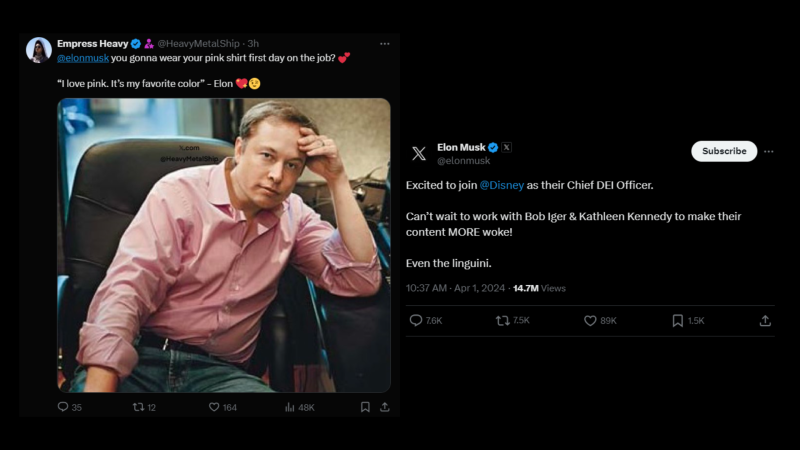The width and height of the screenshot is (800, 450).
Task: Reply to Elon Musk's Disney post
Action: (417, 320)
